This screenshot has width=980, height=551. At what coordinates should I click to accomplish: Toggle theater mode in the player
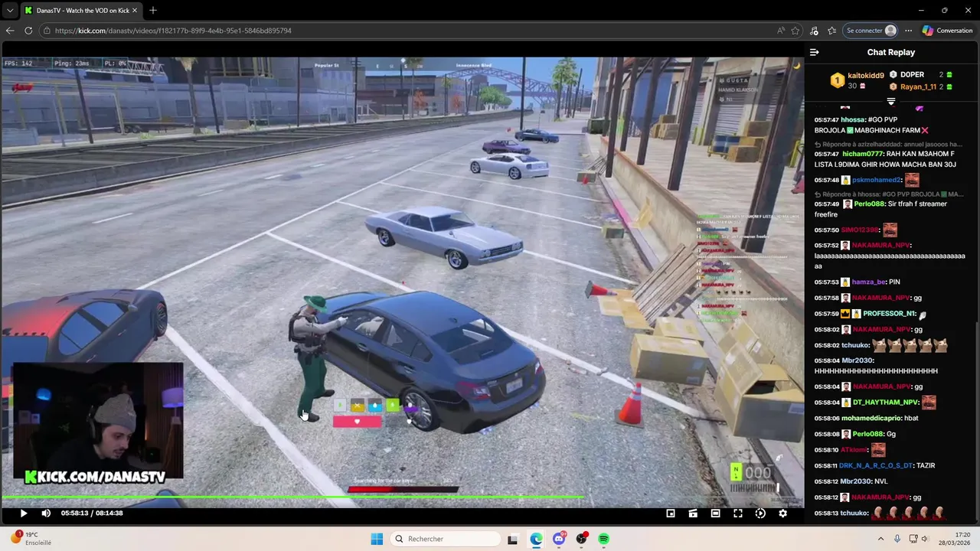click(x=715, y=514)
